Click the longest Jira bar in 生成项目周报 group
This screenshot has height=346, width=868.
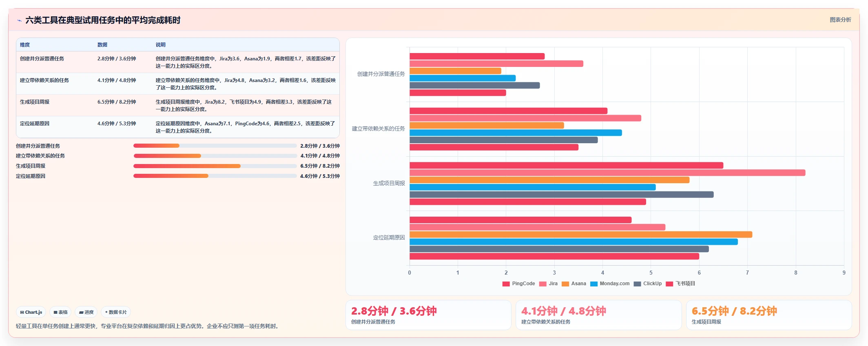pyautogui.click(x=607, y=173)
